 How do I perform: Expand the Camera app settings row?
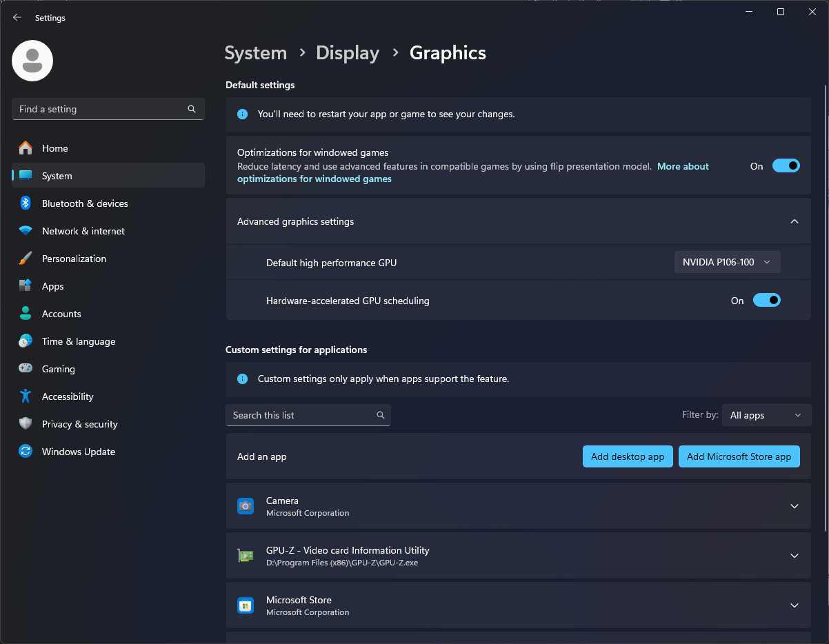pyautogui.click(x=794, y=506)
